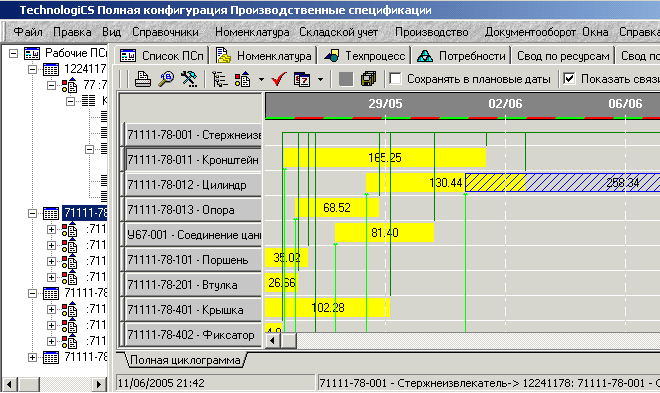Click the gray square stop icon

[x=346, y=79]
